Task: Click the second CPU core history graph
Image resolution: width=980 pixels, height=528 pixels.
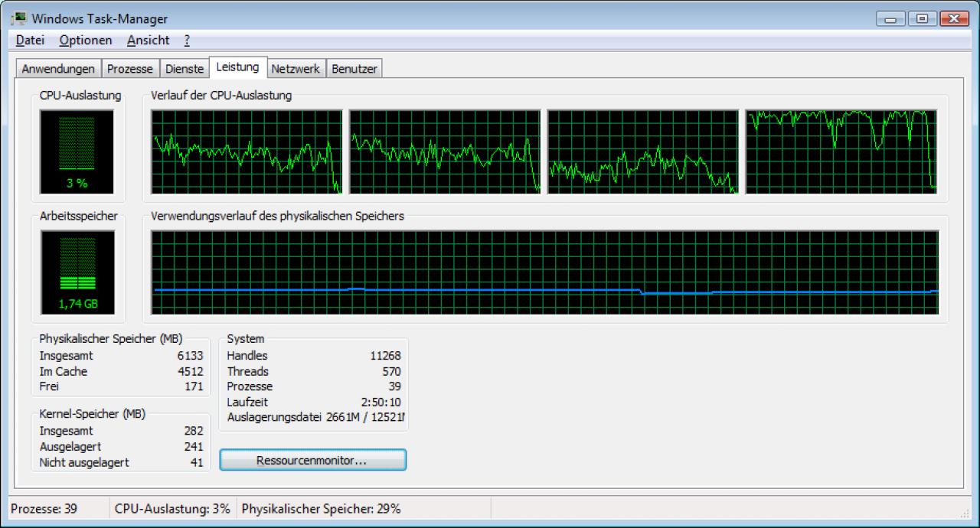Action: 445,152
